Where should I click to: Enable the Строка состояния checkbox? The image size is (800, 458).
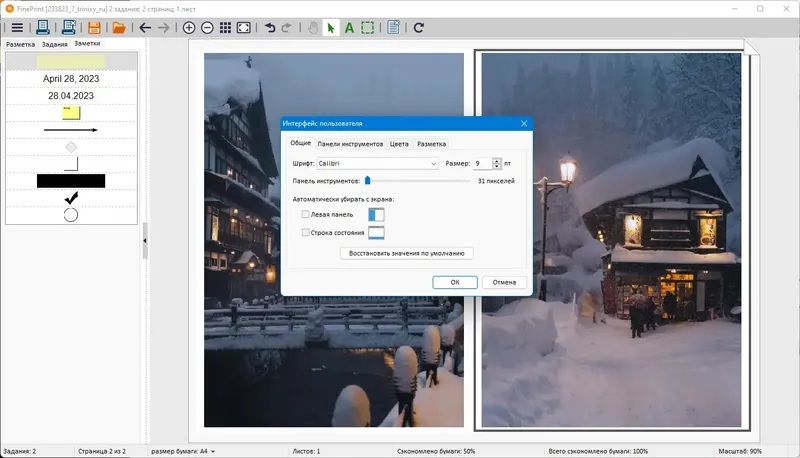click(x=306, y=233)
